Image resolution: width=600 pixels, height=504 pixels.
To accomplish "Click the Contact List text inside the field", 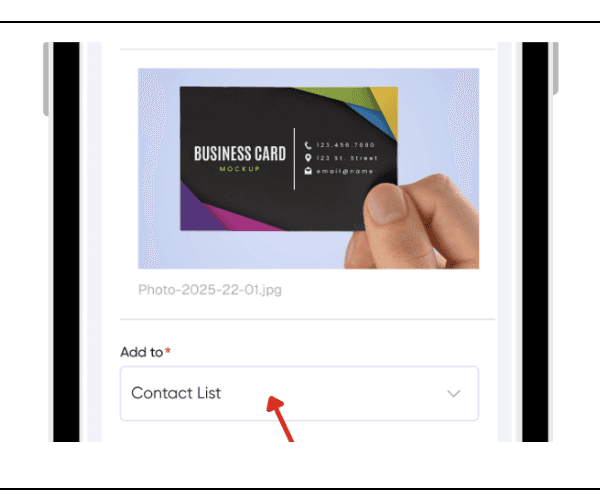I will pos(176,393).
